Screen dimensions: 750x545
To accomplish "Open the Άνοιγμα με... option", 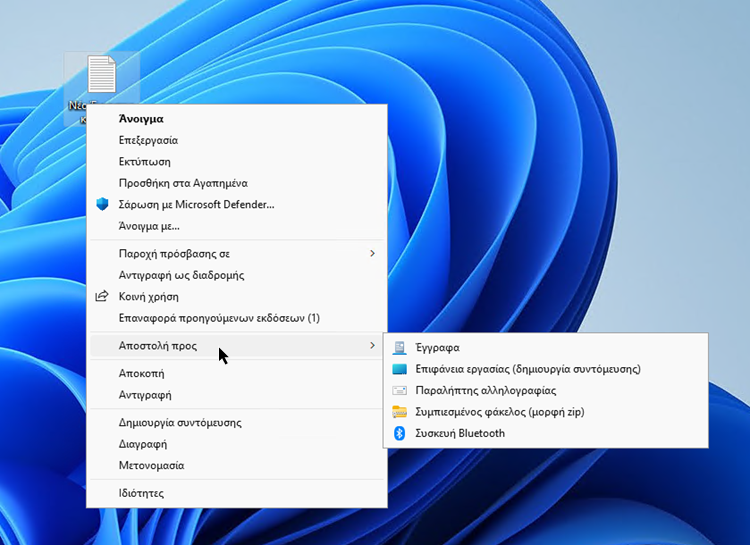I will (x=237, y=226).
